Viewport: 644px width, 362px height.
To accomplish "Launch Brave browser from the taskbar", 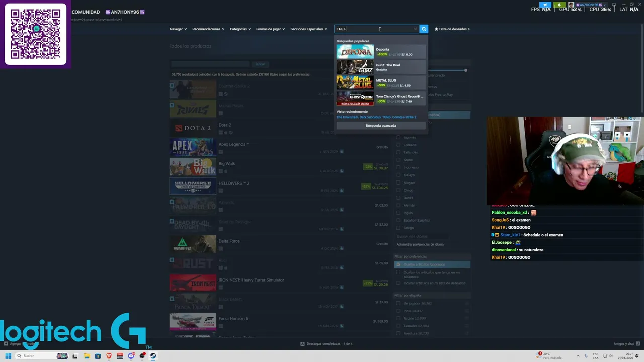I will point(109,356).
